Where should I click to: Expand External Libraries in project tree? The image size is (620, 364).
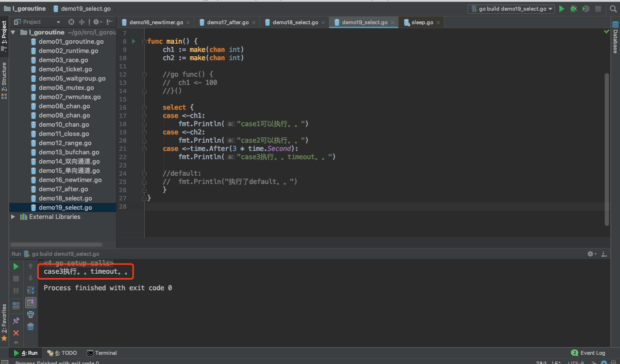(13, 217)
